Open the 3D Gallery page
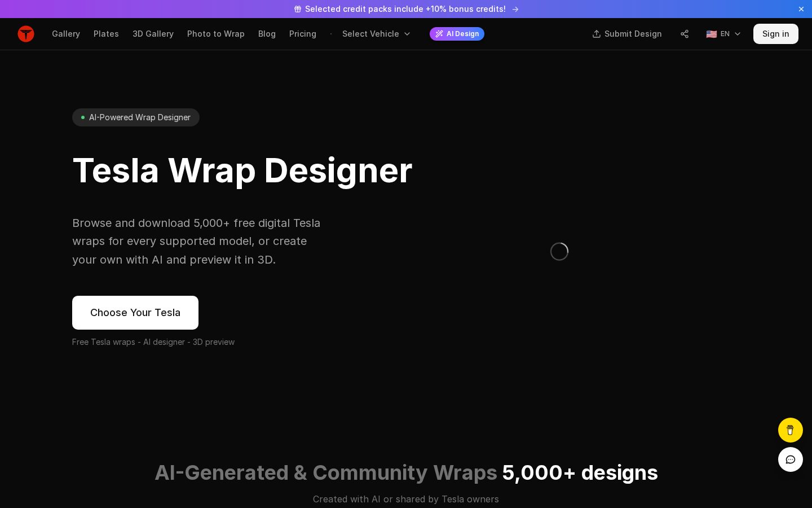The height and width of the screenshot is (508, 812). (153, 34)
